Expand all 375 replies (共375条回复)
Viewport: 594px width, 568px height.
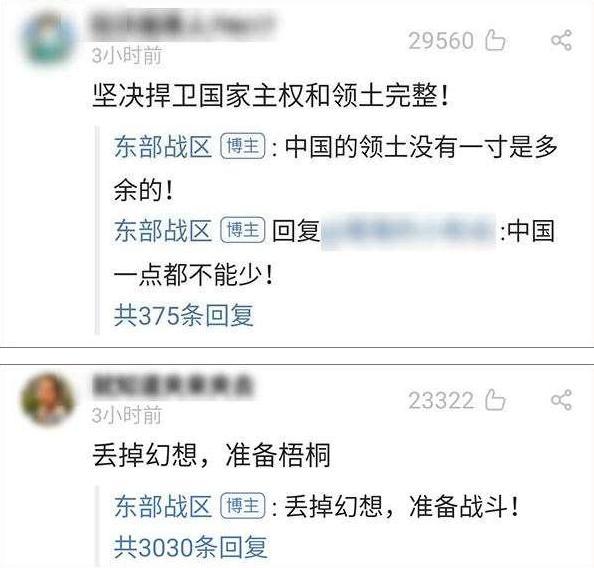tap(184, 315)
